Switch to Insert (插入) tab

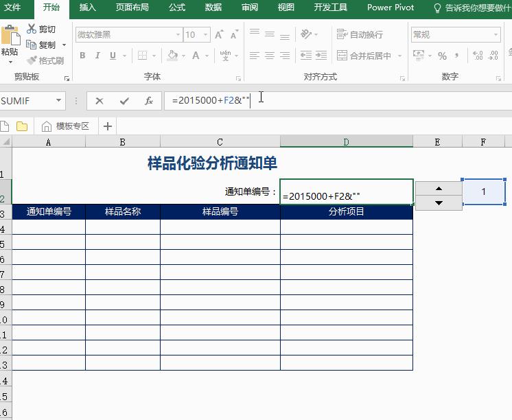pyautogui.click(x=88, y=7)
